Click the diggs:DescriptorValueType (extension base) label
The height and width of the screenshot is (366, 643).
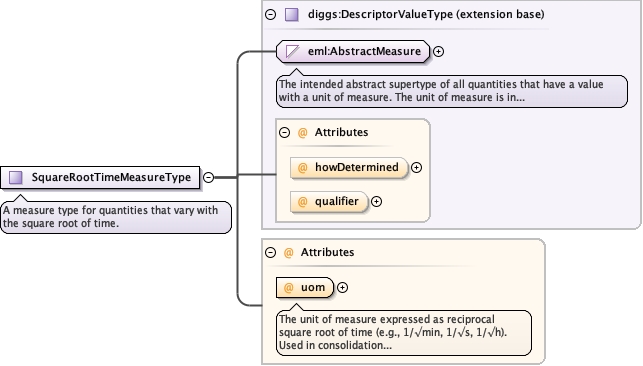click(426, 14)
